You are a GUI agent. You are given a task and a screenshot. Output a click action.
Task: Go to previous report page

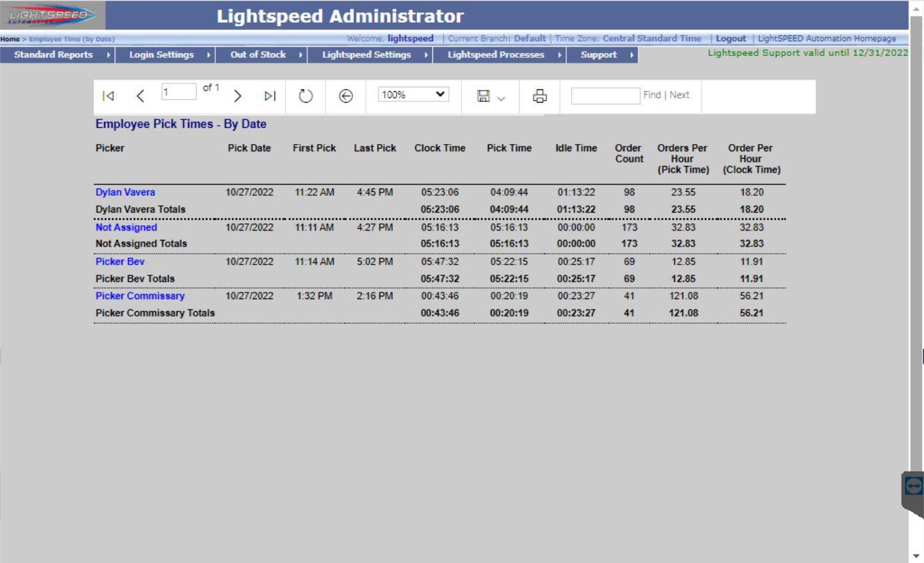click(141, 96)
